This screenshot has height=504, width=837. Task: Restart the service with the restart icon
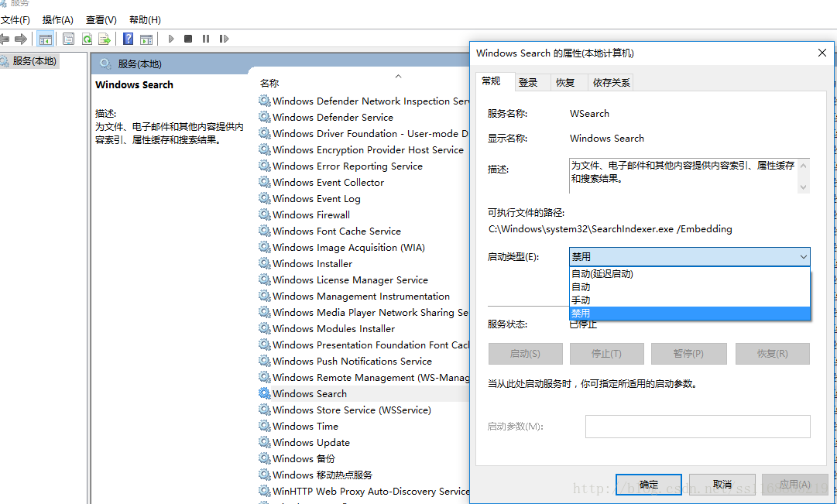pyautogui.click(x=225, y=39)
